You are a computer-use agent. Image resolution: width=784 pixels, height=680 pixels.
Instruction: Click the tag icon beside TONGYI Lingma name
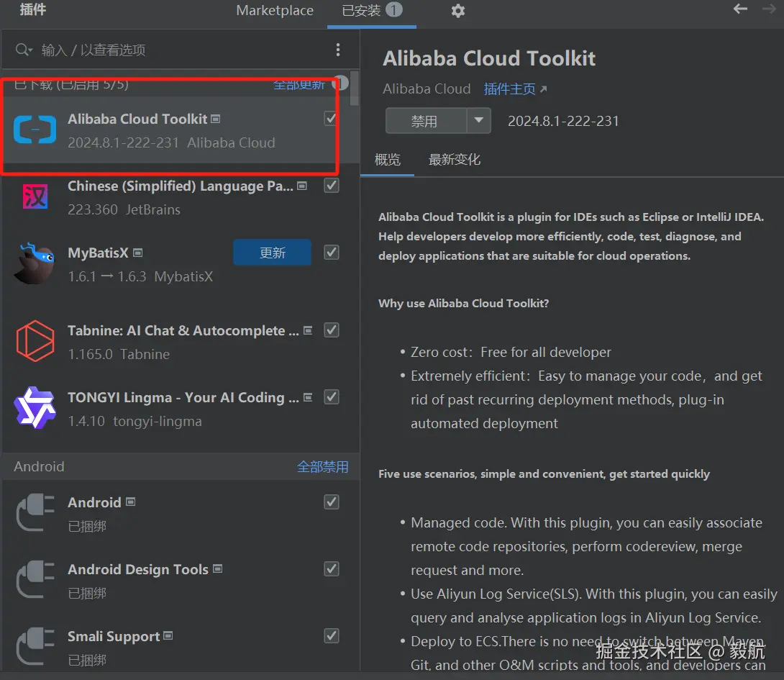coord(308,397)
